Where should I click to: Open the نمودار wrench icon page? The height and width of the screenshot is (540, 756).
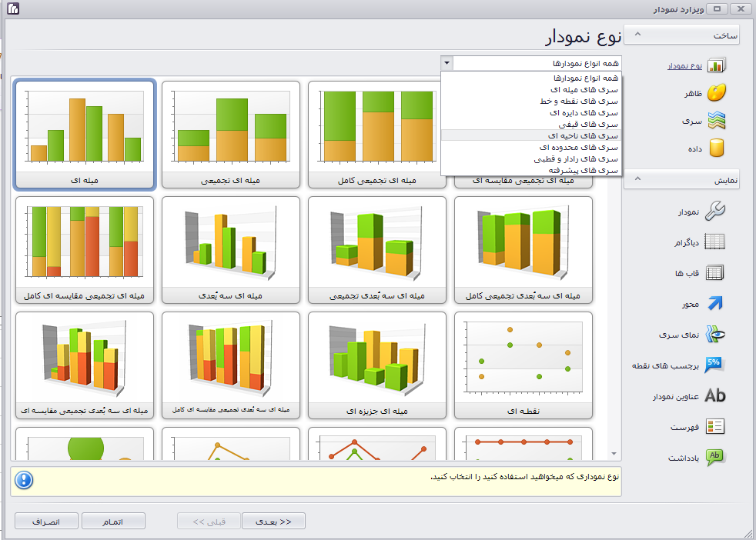click(715, 212)
